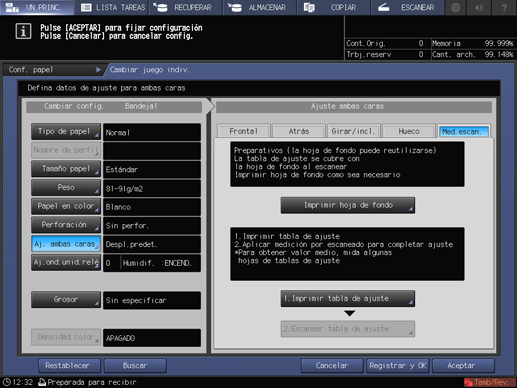
Task: Open the Papel en color setting
Action: point(66,206)
